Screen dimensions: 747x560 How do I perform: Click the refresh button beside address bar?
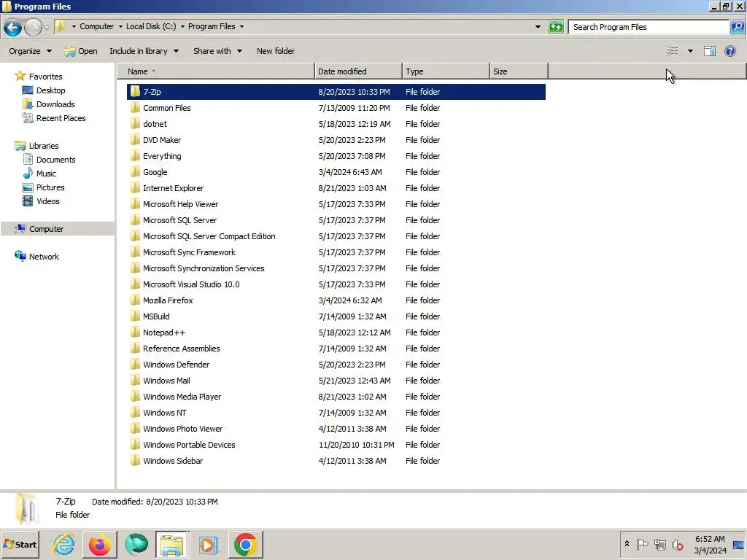tap(556, 27)
